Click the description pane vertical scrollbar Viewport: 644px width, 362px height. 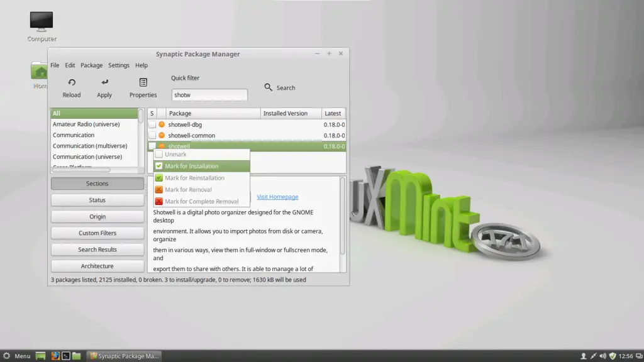click(x=343, y=216)
